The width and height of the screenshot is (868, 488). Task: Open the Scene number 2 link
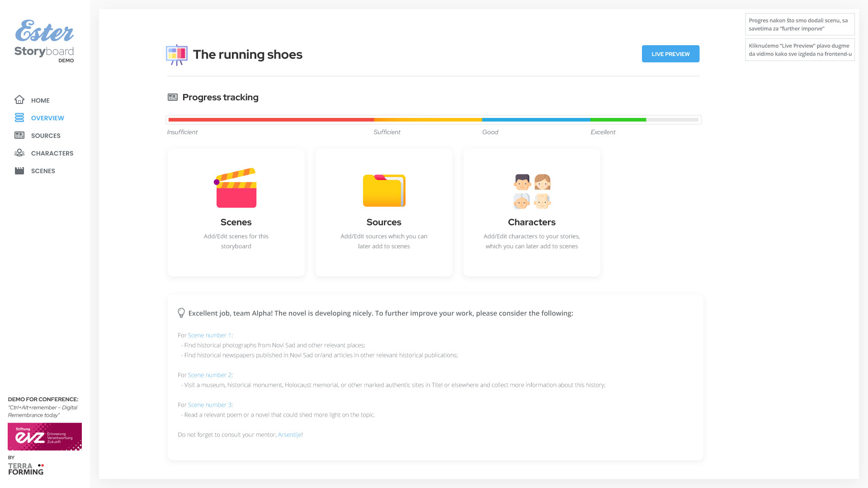[209, 375]
